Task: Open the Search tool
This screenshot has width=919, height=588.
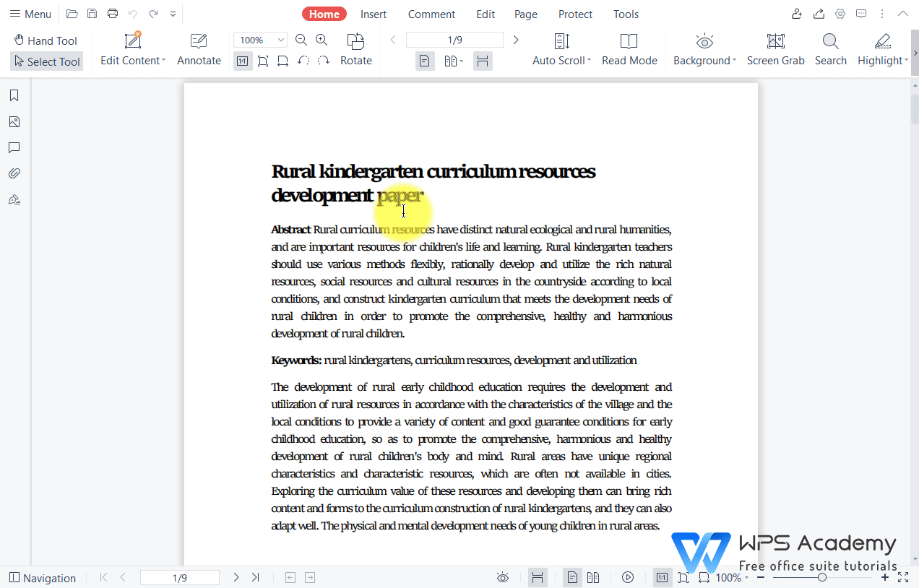Action: [830, 48]
